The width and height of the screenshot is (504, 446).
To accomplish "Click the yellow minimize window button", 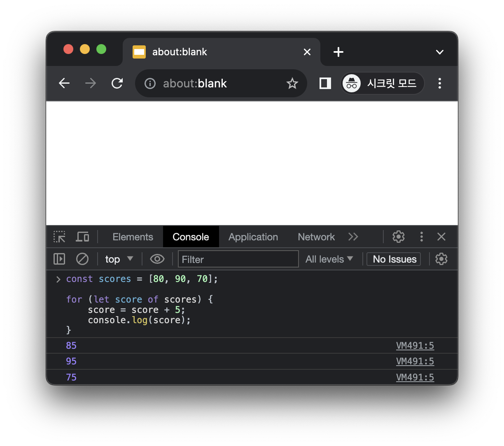I will click(85, 49).
